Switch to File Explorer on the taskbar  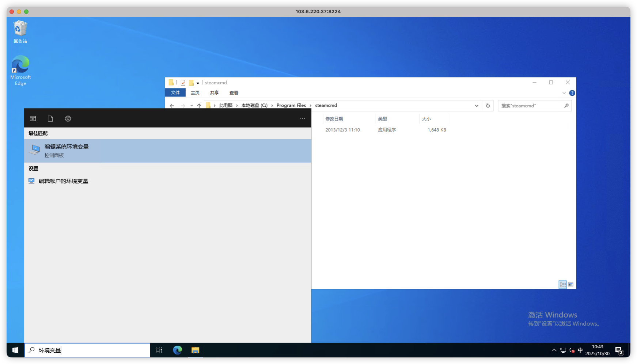coord(196,350)
